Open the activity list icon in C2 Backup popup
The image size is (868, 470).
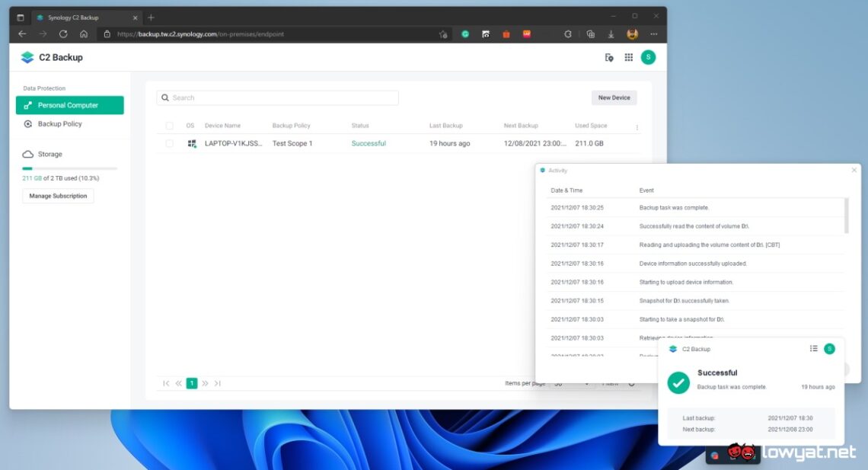[813, 349]
